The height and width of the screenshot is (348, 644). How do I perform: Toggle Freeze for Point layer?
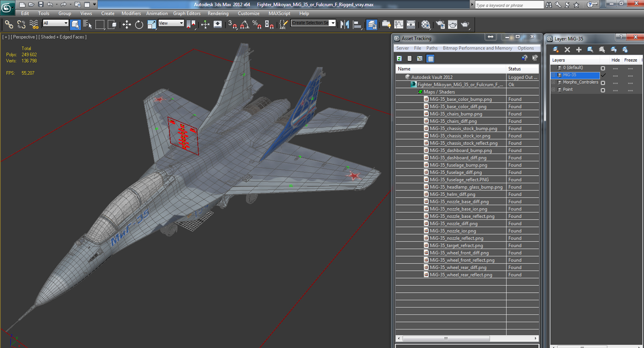(x=630, y=90)
